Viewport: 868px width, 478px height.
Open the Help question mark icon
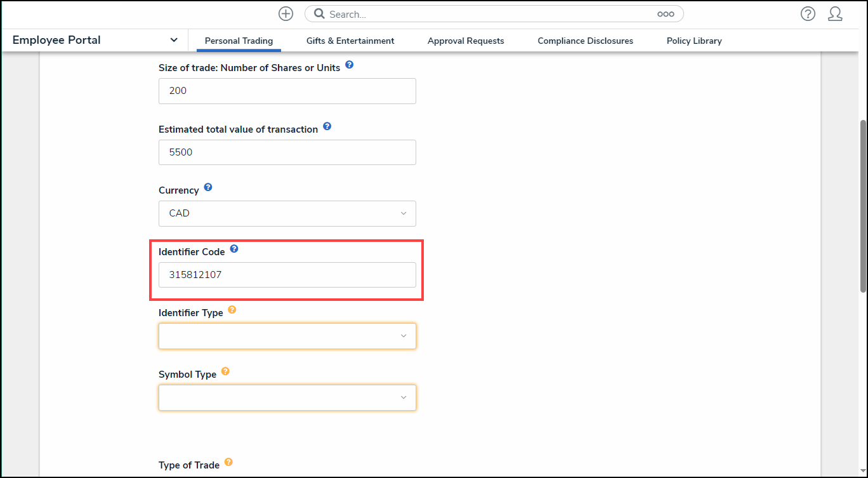pos(807,14)
